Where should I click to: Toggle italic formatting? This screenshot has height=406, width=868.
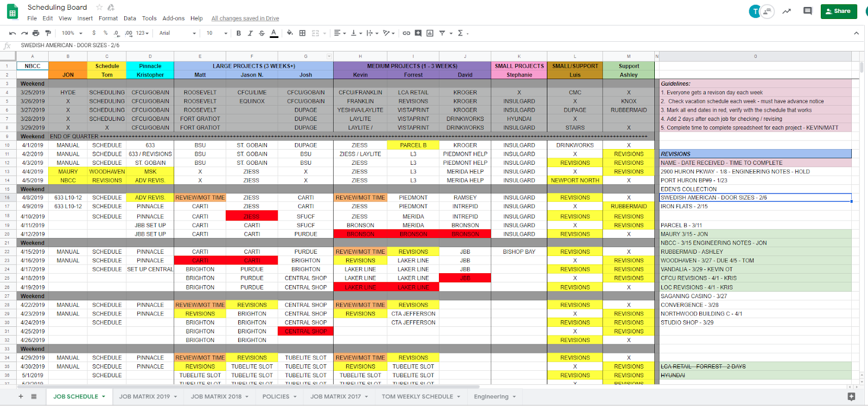click(250, 33)
